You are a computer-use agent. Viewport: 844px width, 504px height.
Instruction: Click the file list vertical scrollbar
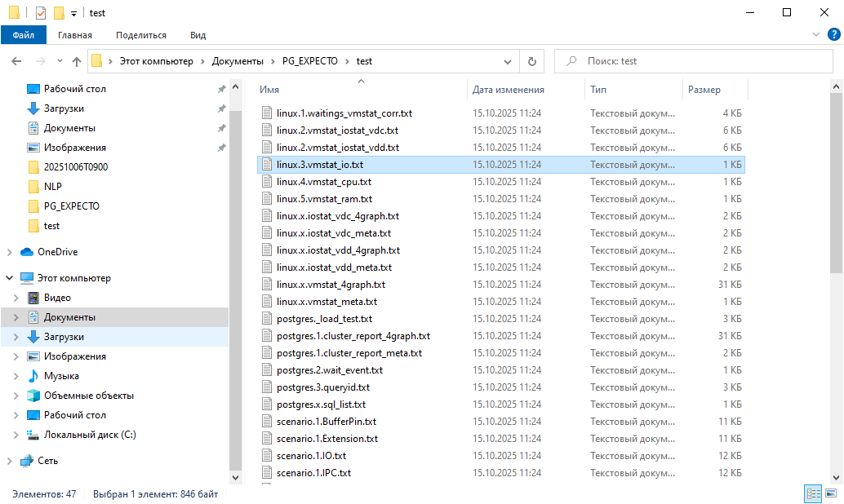836,184
